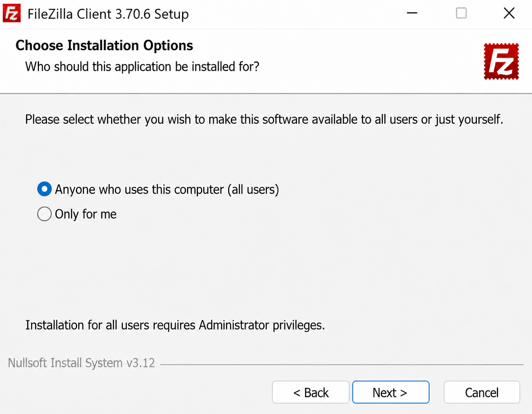Click the disabled maximize button
The height and width of the screenshot is (414, 532).
[461, 13]
